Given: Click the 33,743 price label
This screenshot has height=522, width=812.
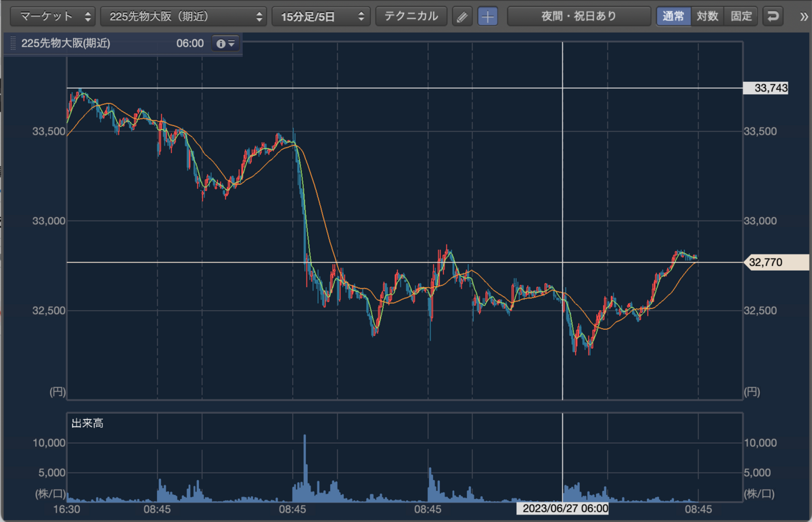Looking at the screenshot, I should (765, 88).
